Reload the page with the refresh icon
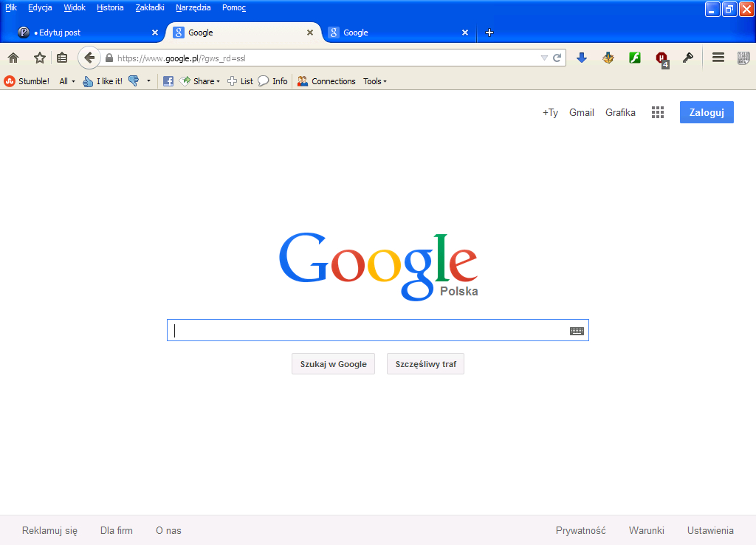The width and height of the screenshot is (756, 545). click(x=557, y=58)
